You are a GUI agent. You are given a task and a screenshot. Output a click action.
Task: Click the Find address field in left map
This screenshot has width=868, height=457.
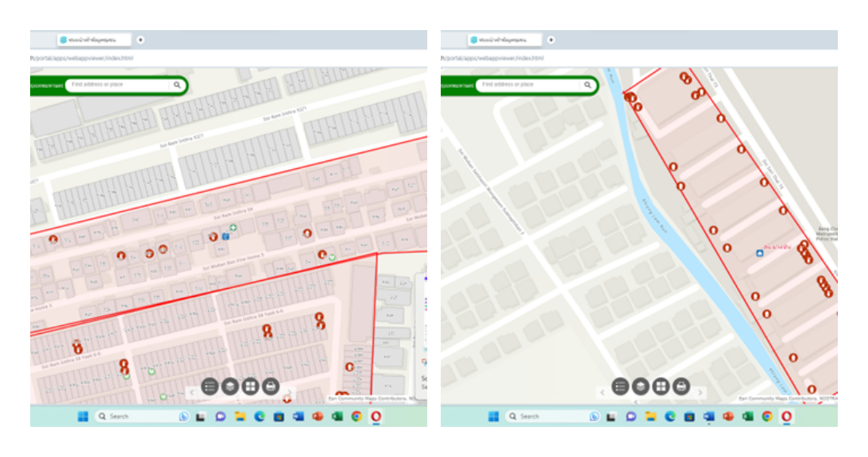[x=119, y=85]
